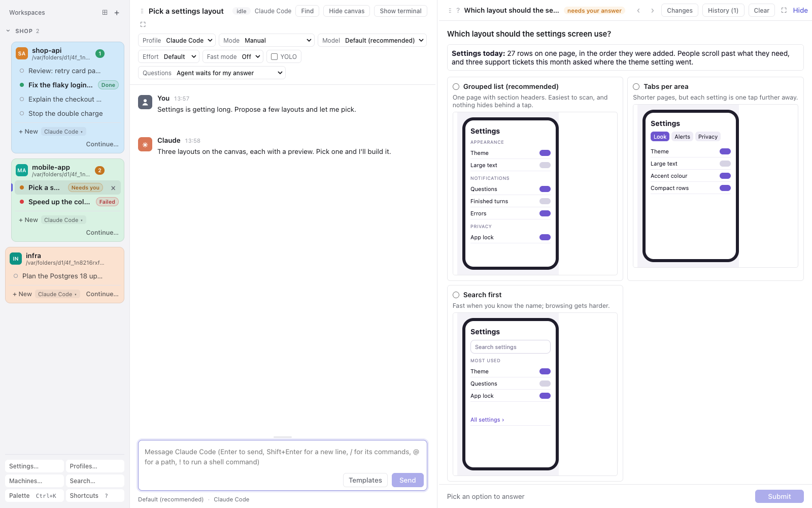The image size is (812, 508).
Task: Open History (1)
Action: coord(723,11)
